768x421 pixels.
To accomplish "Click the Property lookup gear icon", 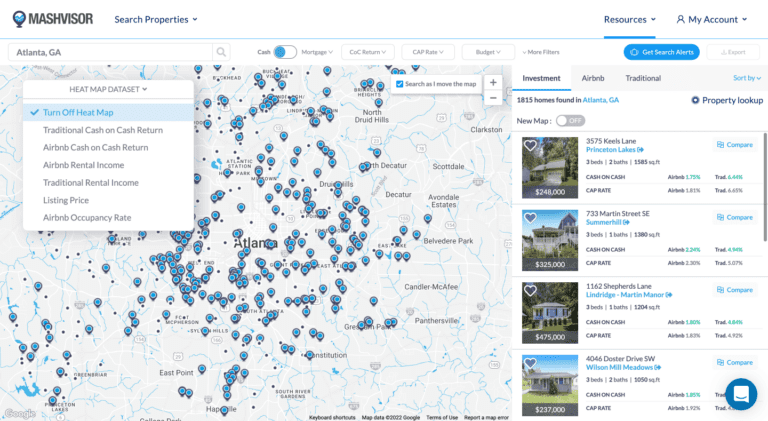I will [696, 100].
